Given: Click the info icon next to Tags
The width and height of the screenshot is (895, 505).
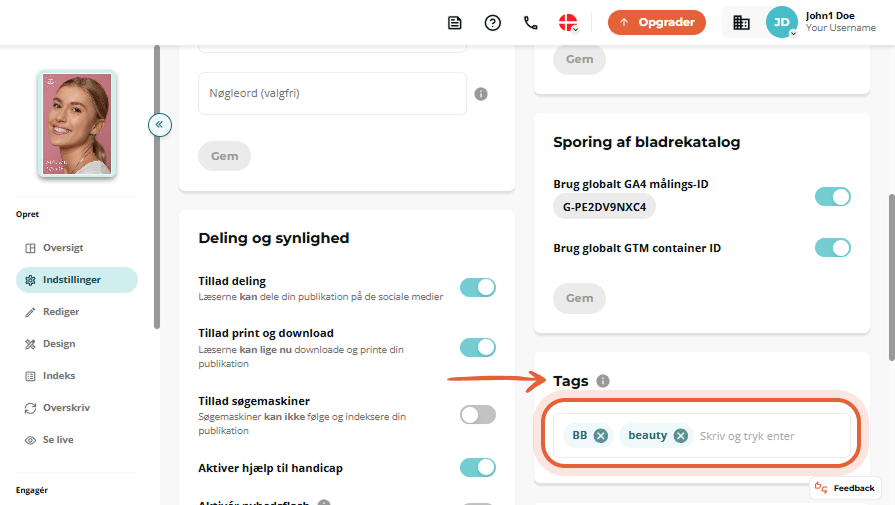Looking at the screenshot, I should [603, 381].
